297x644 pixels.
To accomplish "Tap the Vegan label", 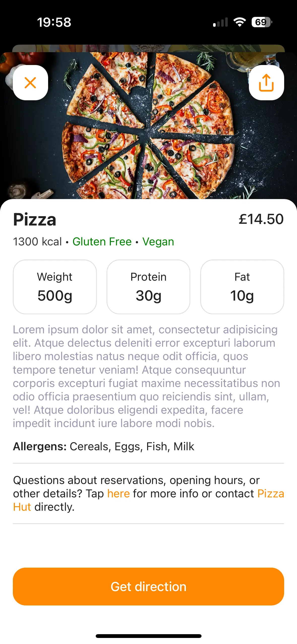I will click(x=158, y=242).
